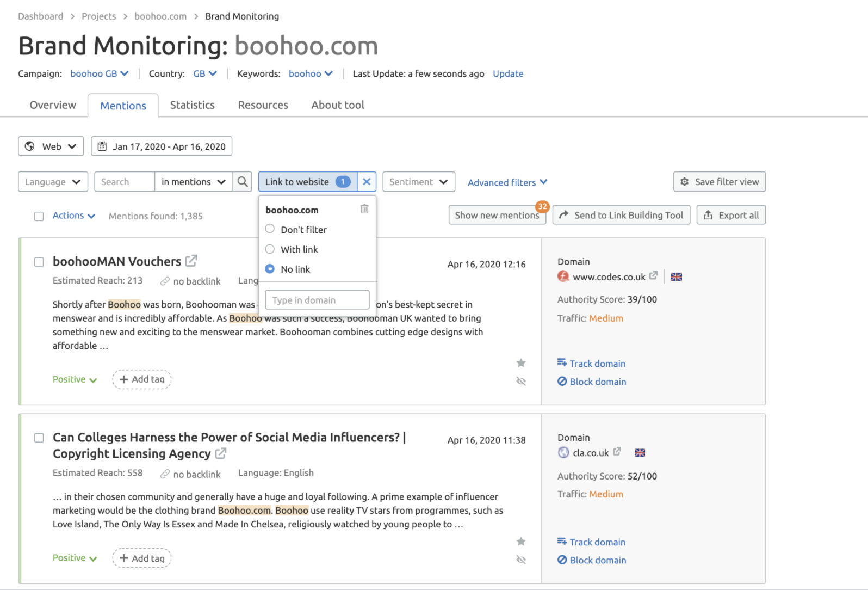Tick the select-all mentions checkbox
The image size is (868, 590).
pos(39,216)
